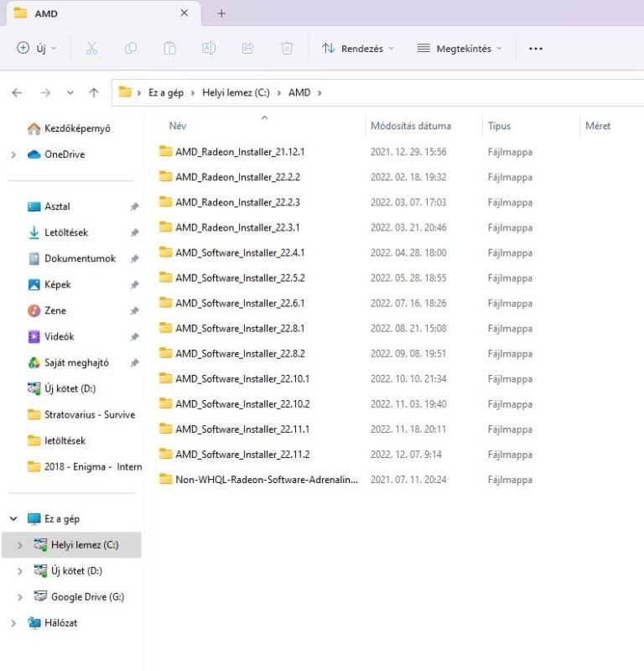Click Ez a gép in address breadcrumb

point(166,92)
